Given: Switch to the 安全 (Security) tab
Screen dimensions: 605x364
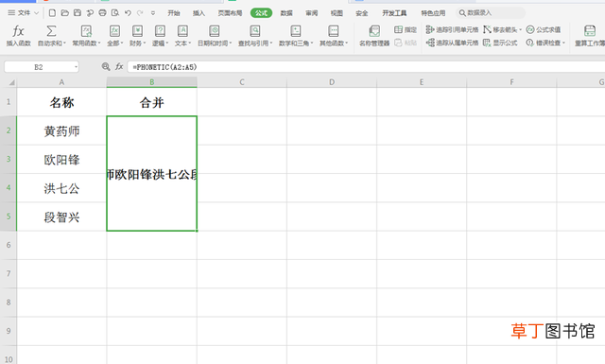Looking at the screenshot, I should (361, 13).
